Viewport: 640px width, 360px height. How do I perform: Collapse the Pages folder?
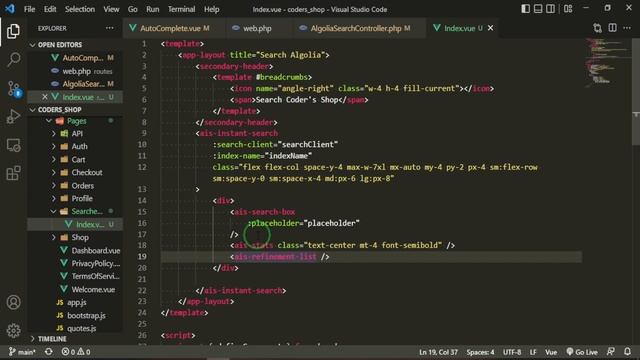pyautogui.click(x=49, y=121)
